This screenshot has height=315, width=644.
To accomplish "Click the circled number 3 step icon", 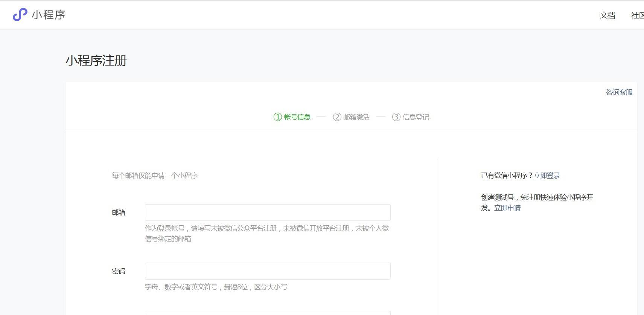I will pos(396,117).
